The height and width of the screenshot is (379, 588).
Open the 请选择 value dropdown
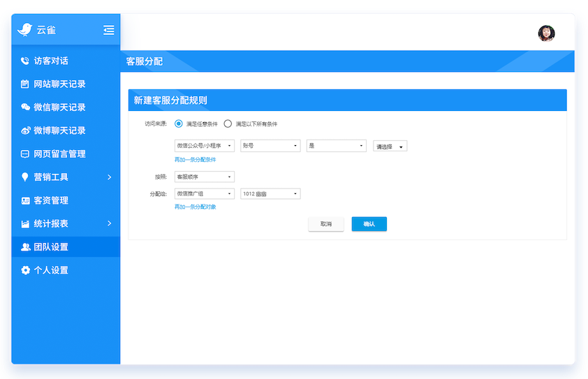390,146
